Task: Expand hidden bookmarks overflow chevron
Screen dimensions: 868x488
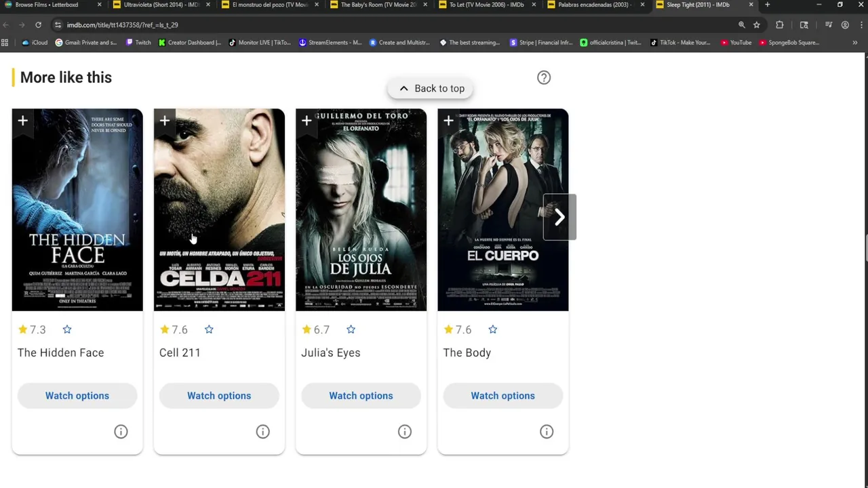Action: tap(855, 43)
